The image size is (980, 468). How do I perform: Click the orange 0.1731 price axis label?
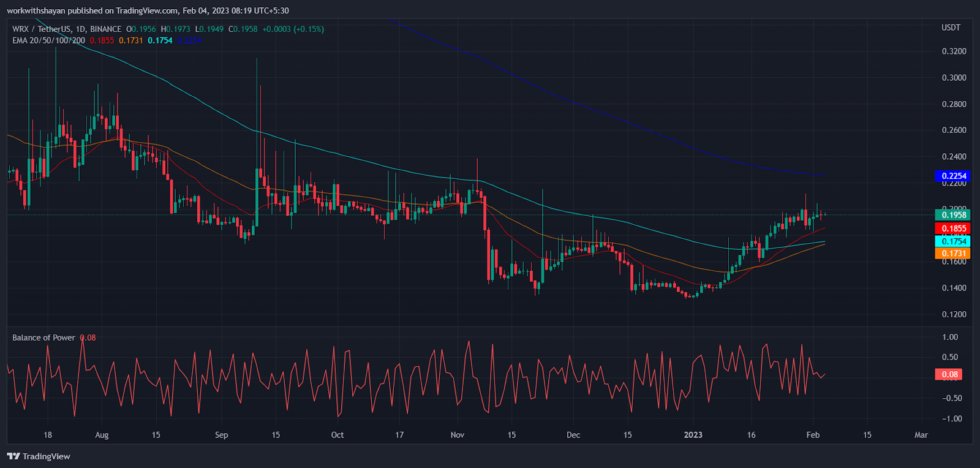pyautogui.click(x=953, y=253)
